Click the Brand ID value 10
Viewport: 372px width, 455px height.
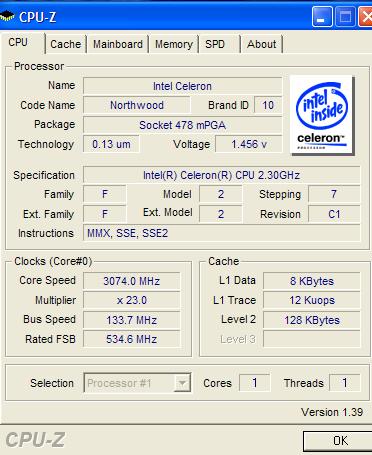tap(268, 105)
